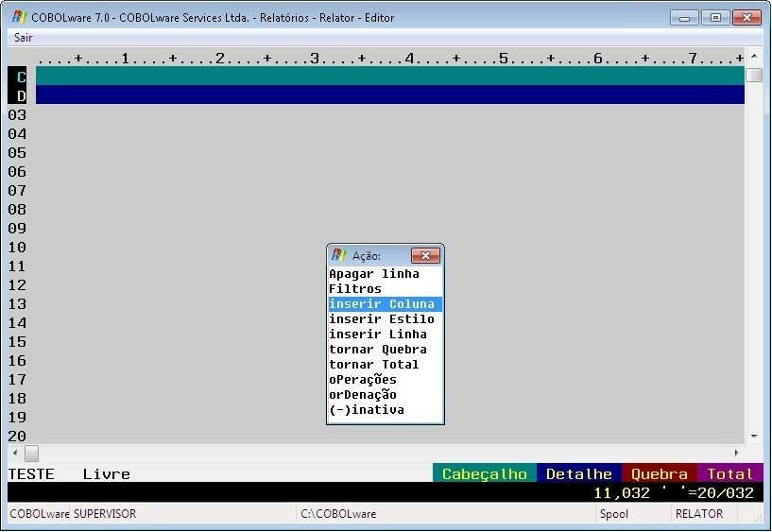This screenshot has height=532, width=772.
Task: Click the COBOLware icon in the title bar
Action: tap(19, 17)
